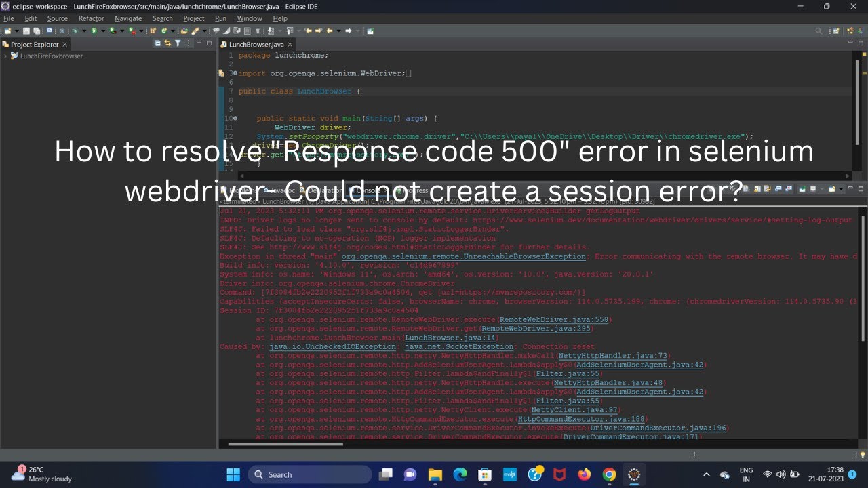The height and width of the screenshot is (488, 868).
Task: Open Project Explorer filter funnel icon
Action: (178, 43)
